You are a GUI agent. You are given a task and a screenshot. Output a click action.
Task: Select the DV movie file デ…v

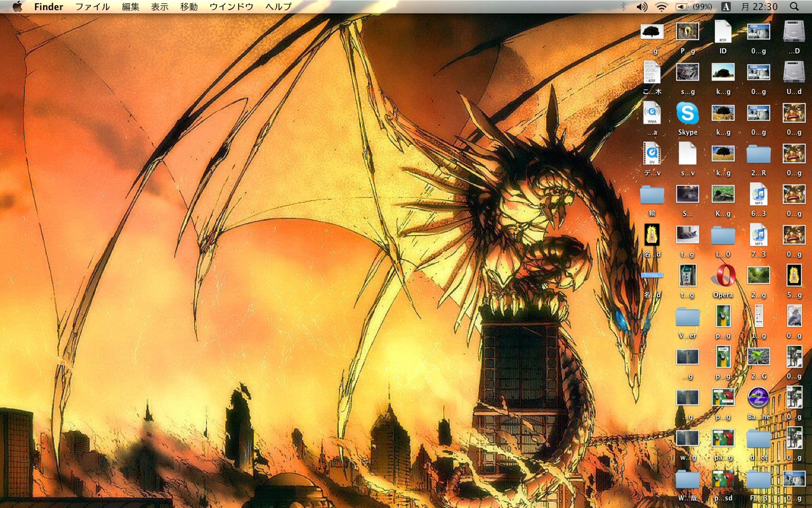[x=652, y=154]
